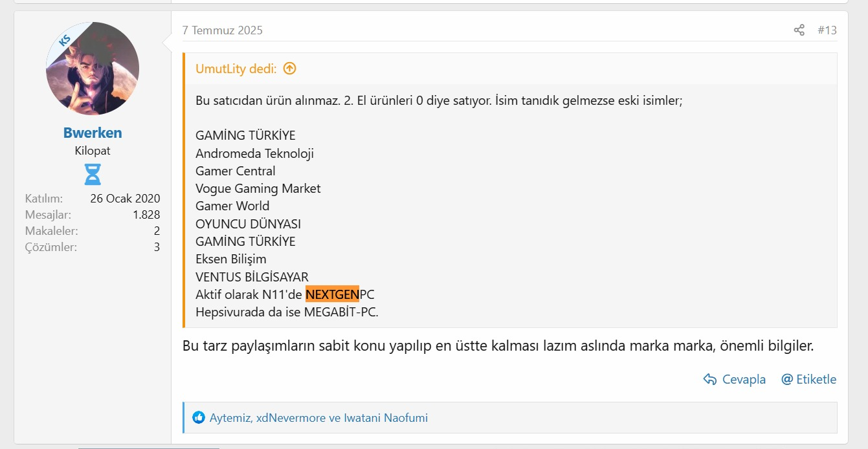Viewport: 868px width, 449px height.
Task: Click the hourglass badge under Kilopat
Action: click(x=93, y=175)
